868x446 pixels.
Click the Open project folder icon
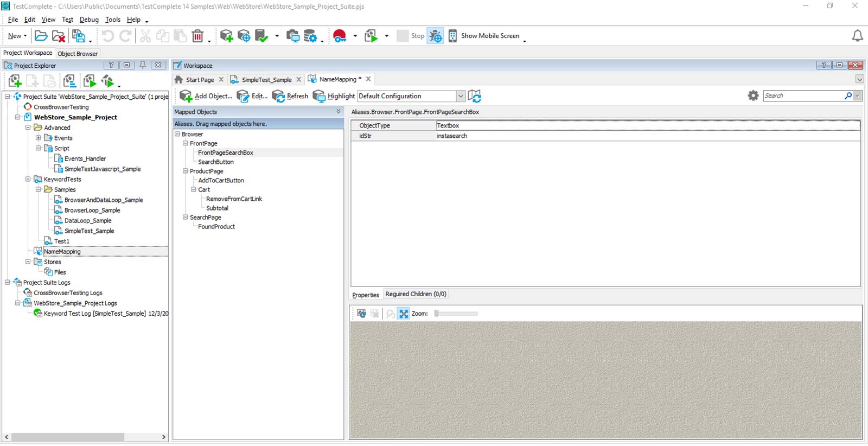coord(41,36)
